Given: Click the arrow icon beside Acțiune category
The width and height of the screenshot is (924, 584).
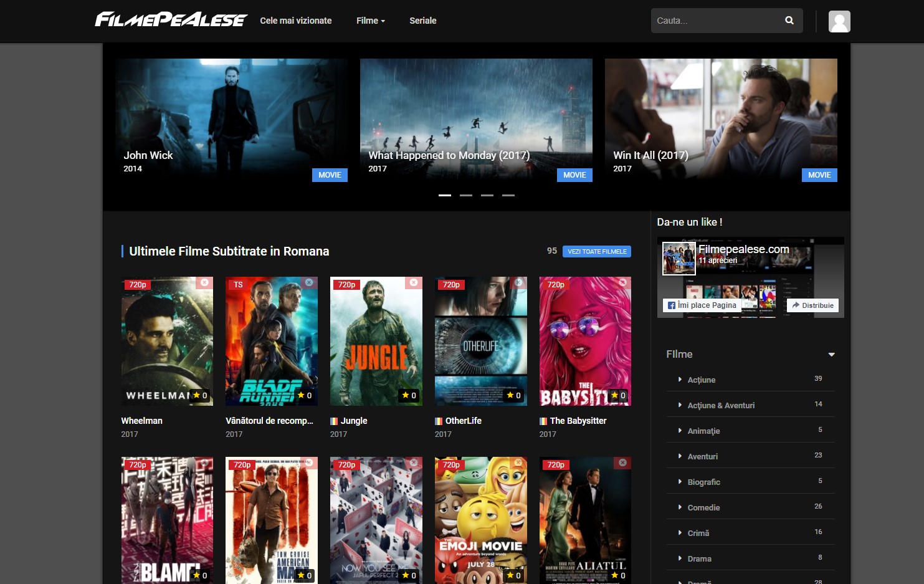Looking at the screenshot, I should pos(680,379).
